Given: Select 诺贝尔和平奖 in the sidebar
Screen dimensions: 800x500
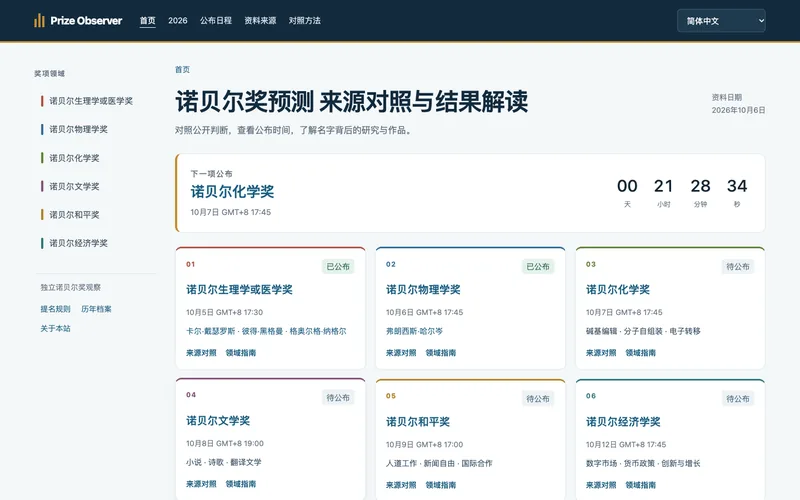Looking at the screenshot, I should pos(74,215).
